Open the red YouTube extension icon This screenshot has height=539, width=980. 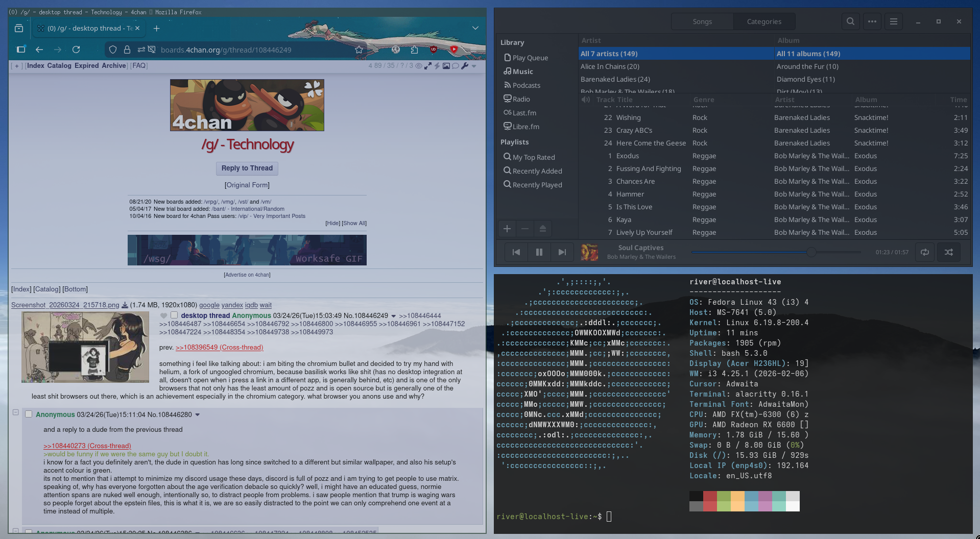(453, 50)
